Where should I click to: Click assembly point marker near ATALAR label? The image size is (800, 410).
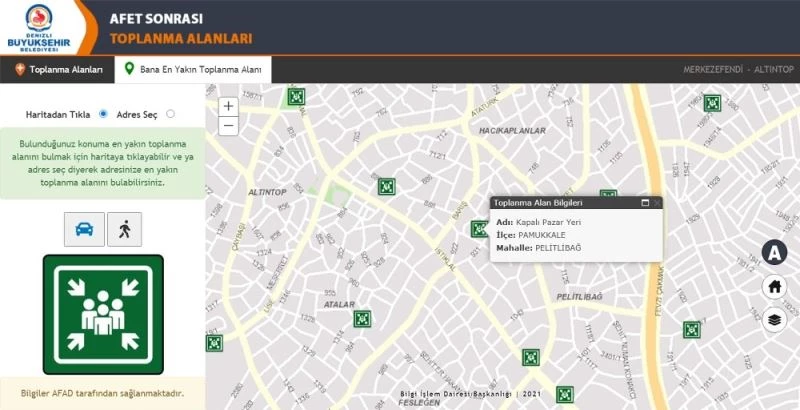click(362, 319)
